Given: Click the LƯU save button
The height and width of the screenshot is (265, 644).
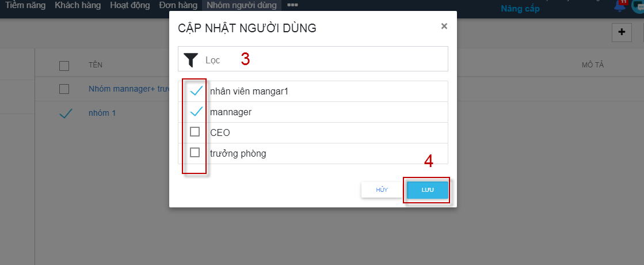Looking at the screenshot, I should pyautogui.click(x=427, y=190).
